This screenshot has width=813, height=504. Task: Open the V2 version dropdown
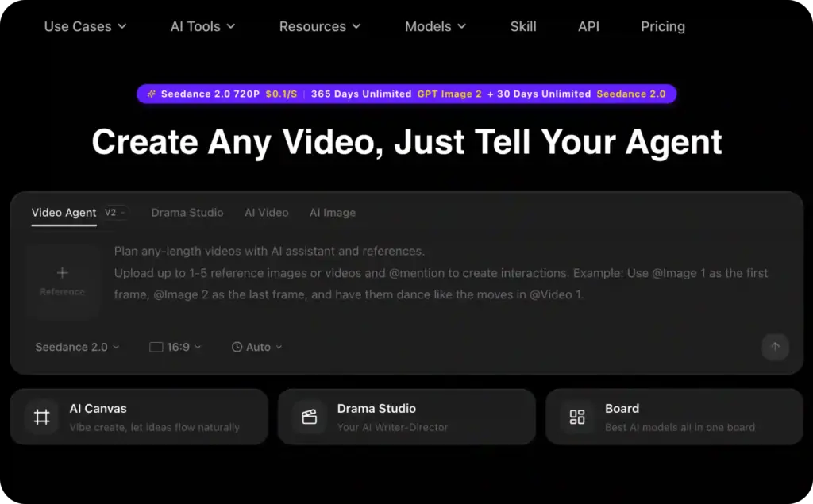coord(114,213)
